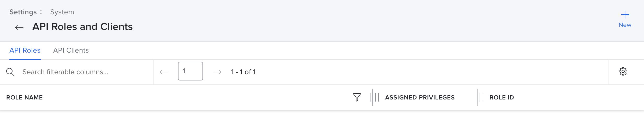
Task: Sort by the Role ID column header
Action: tap(502, 97)
